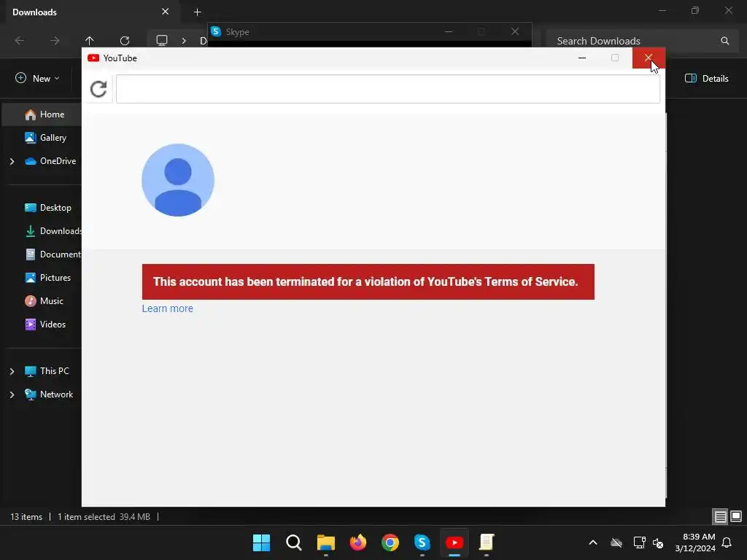Click the default profile avatar picture
The image size is (747, 560).
(178, 180)
